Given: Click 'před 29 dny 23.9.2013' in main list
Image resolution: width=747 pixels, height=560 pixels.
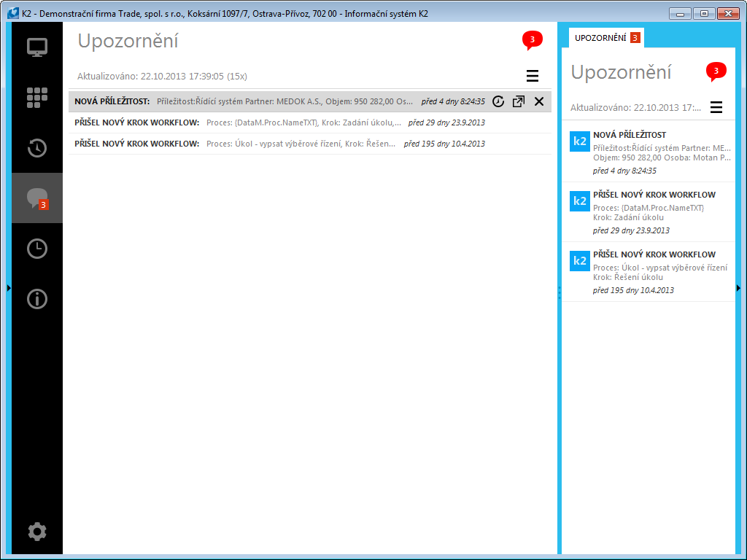Looking at the screenshot, I should click(446, 122).
